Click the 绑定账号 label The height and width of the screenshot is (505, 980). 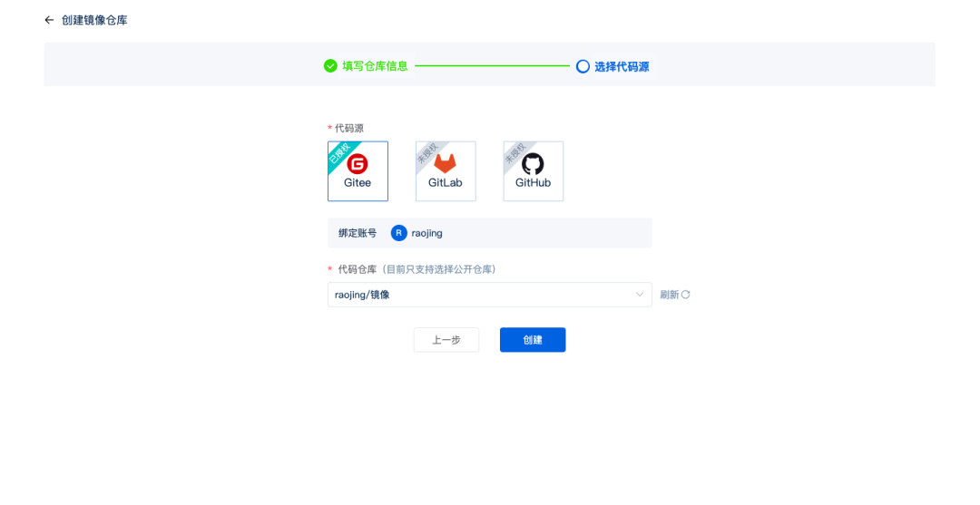click(x=358, y=233)
